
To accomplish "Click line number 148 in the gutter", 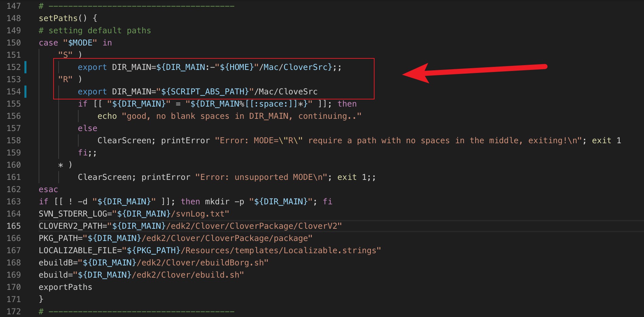I will tap(14, 18).
